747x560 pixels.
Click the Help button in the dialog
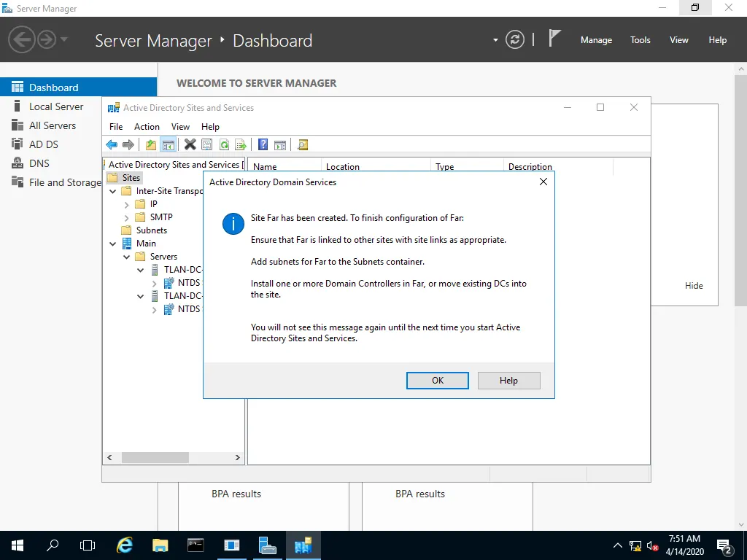pyautogui.click(x=508, y=381)
